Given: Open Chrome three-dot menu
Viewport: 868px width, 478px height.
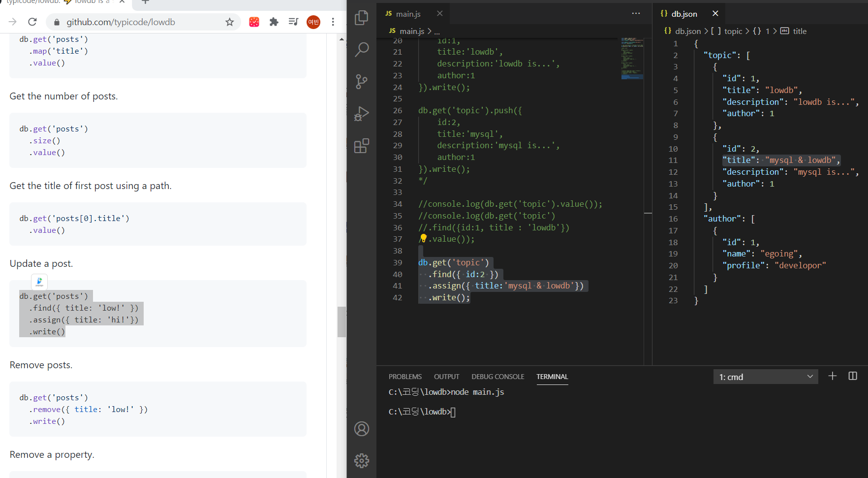Looking at the screenshot, I should coord(333,22).
